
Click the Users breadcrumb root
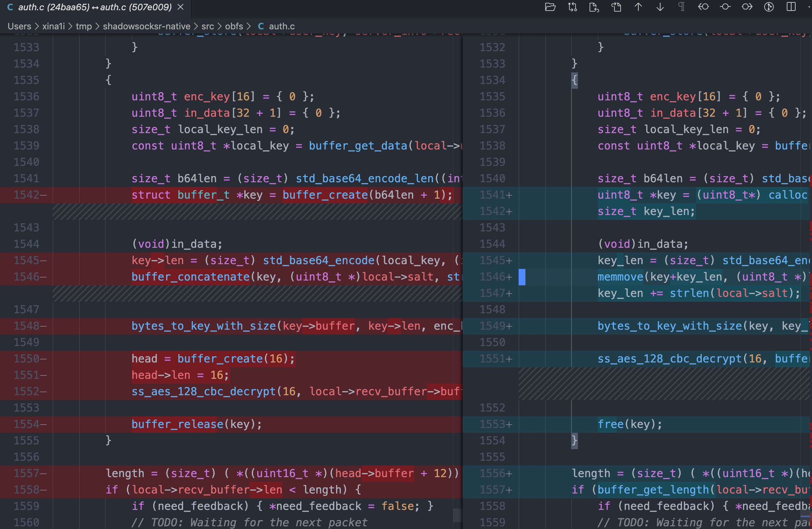pyautogui.click(x=19, y=26)
